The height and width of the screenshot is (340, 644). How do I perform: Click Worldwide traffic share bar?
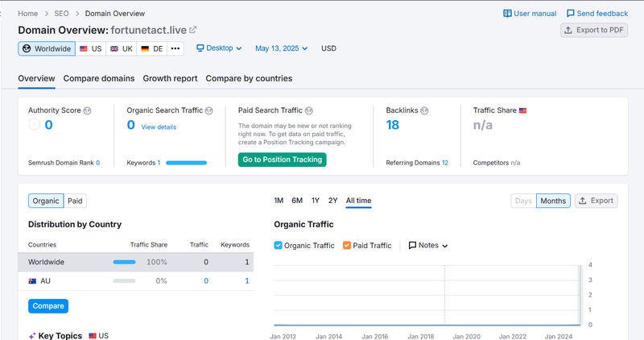(124, 262)
